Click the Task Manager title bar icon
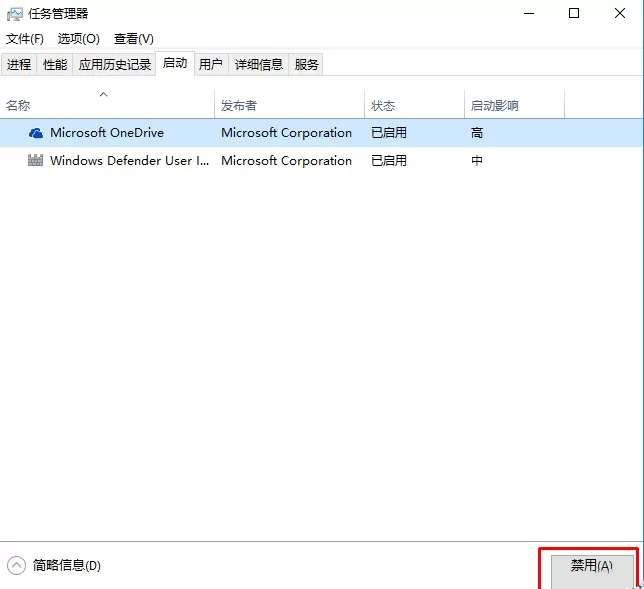Image resolution: width=644 pixels, height=589 pixels. pyautogui.click(x=15, y=14)
